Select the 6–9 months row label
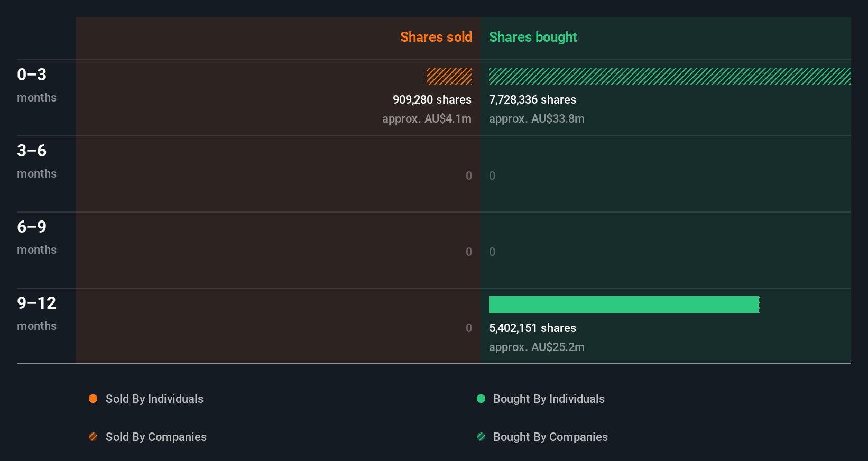 pos(36,237)
